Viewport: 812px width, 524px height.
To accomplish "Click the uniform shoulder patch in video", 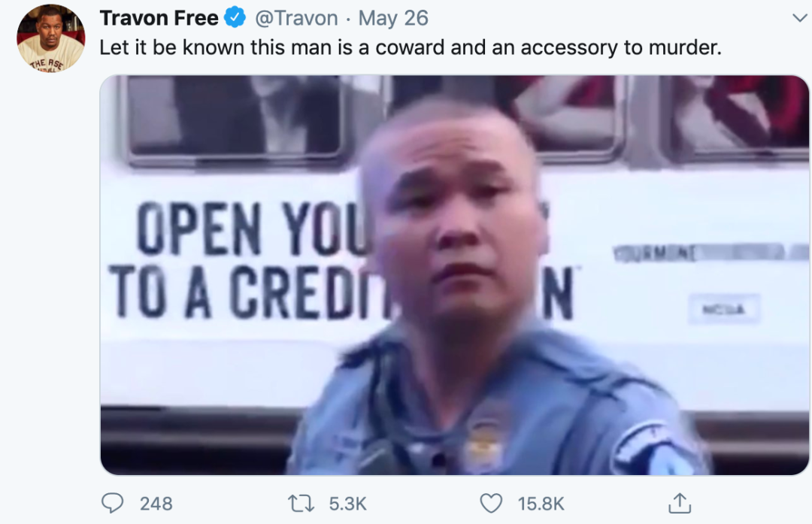I will (x=653, y=447).
